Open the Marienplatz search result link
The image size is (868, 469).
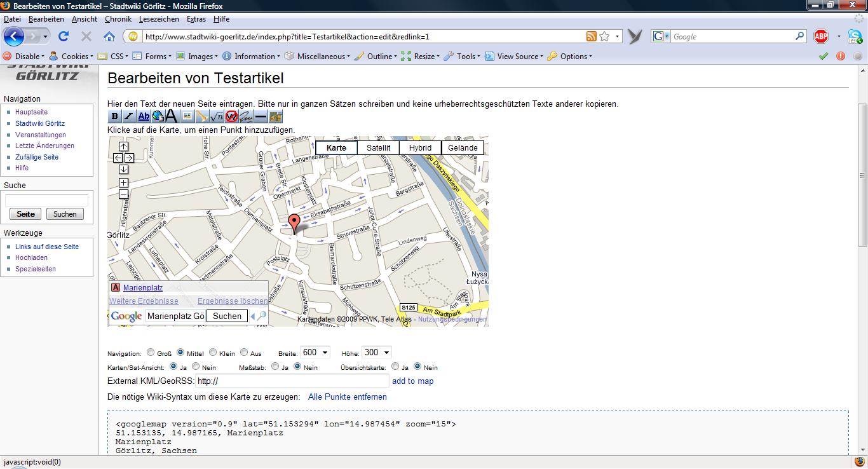[x=143, y=287]
